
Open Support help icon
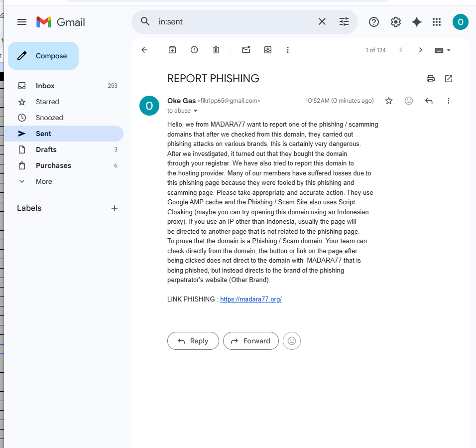click(x=374, y=22)
